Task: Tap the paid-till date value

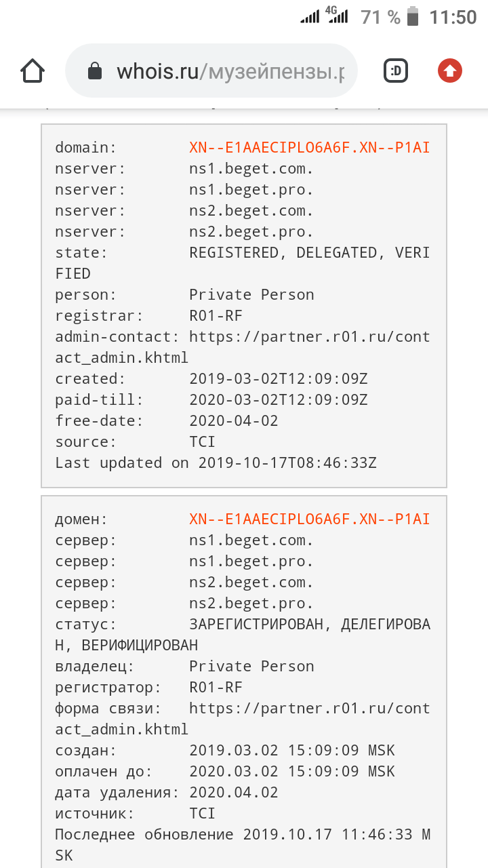Action: [279, 400]
